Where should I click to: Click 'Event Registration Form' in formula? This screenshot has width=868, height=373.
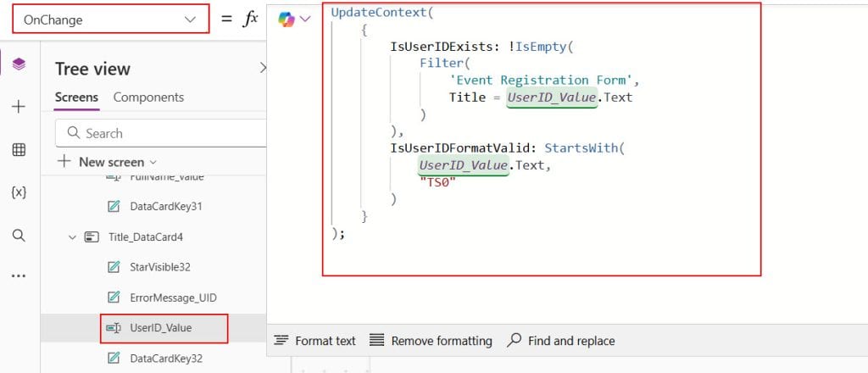coord(541,81)
